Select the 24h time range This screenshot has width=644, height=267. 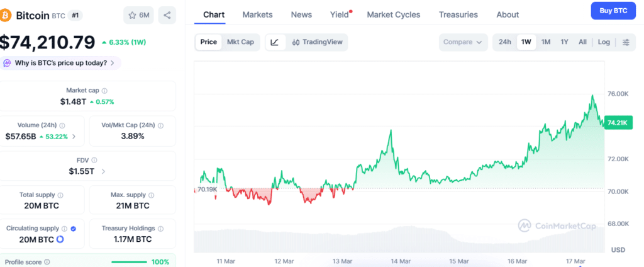pyautogui.click(x=505, y=42)
